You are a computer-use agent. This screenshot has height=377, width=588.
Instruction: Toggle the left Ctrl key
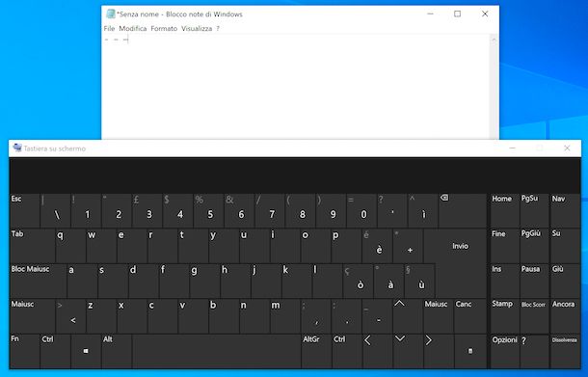[x=55, y=351]
